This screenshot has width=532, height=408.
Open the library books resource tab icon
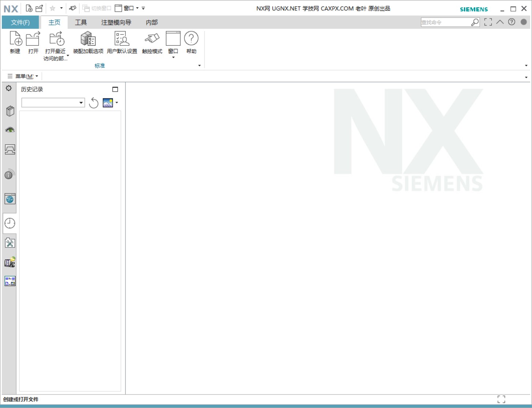10,262
